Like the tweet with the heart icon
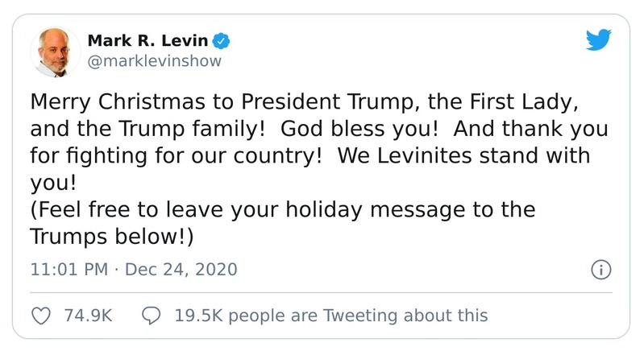The image size is (644, 355). 40,315
